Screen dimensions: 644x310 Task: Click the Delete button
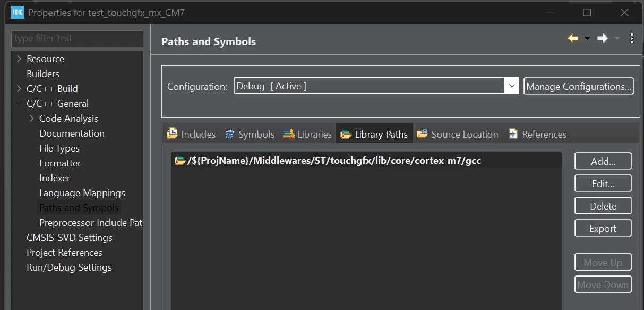pyautogui.click(x=603, y=206)
